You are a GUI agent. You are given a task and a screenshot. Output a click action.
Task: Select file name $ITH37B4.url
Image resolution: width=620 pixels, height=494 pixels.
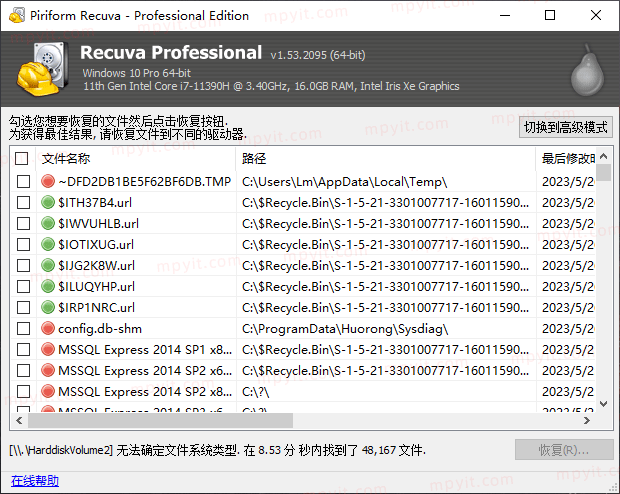[x=95, y=203]
